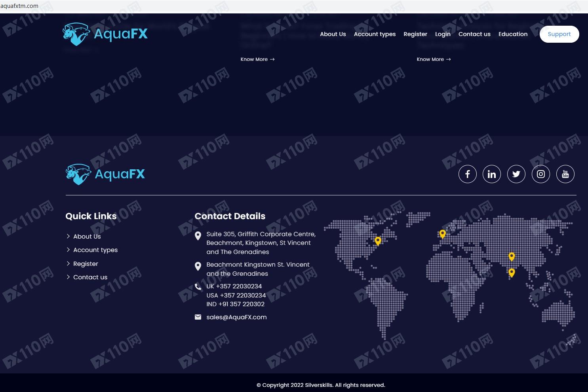Open Account types in top navigation
588x392 pixels.
(375, 34)
